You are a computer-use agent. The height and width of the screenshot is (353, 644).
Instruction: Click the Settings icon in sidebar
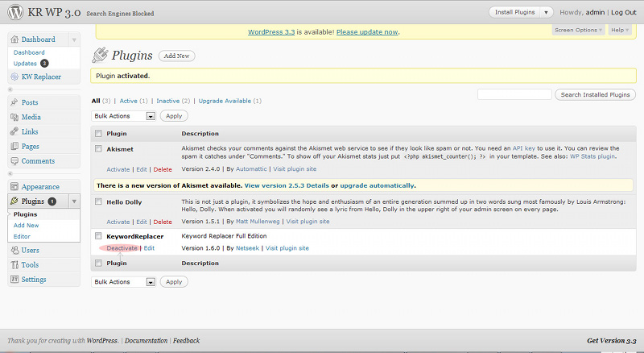click(x=14, y=279)
